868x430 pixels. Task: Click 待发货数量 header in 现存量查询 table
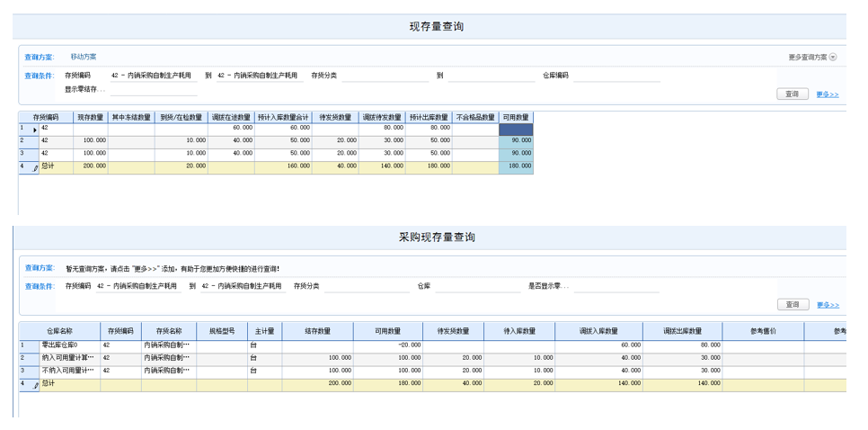[335, 118]
